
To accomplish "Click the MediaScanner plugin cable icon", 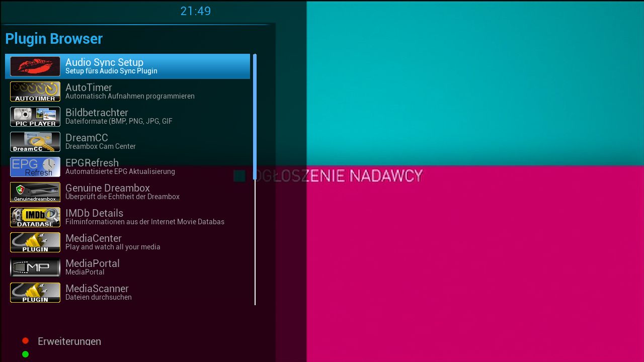I will click(35, 293).
